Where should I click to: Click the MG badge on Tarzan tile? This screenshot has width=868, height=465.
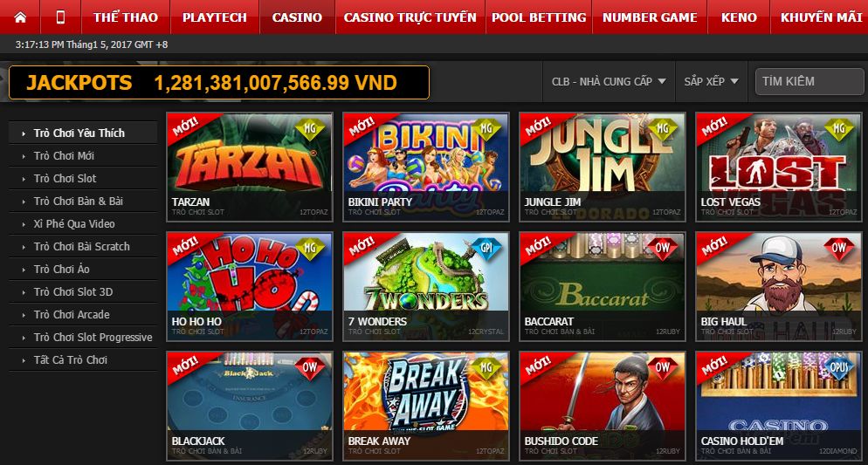(x=310, y=129)
